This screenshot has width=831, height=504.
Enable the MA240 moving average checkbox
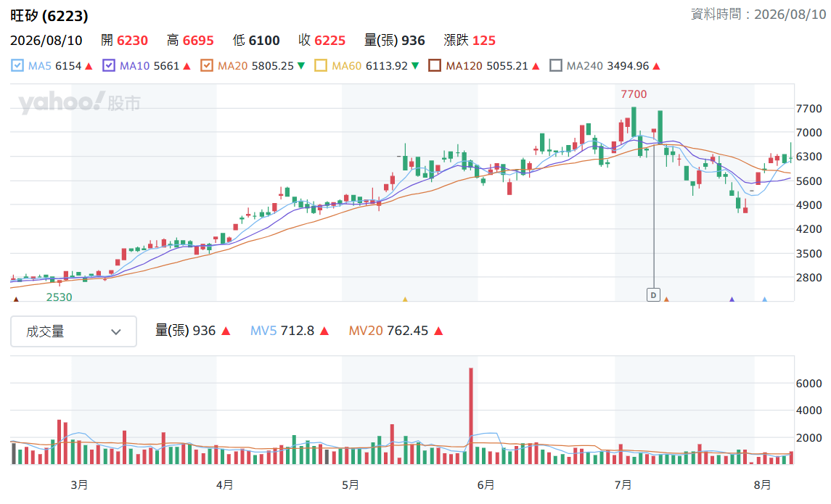click(x=555, y=66)
